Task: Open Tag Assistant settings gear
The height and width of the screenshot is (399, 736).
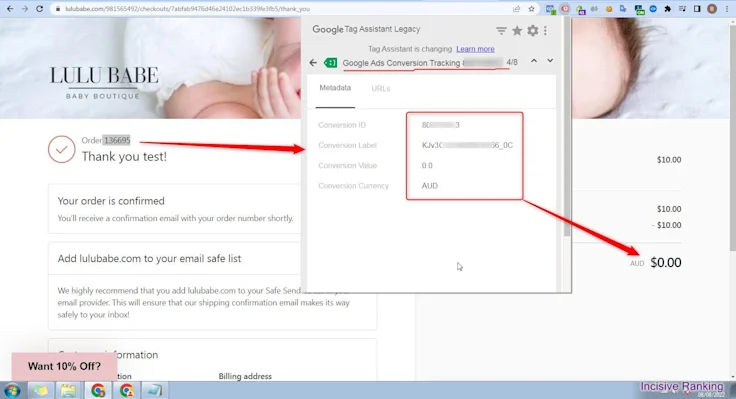Action: pyautogui.click(x=532, y=31)
